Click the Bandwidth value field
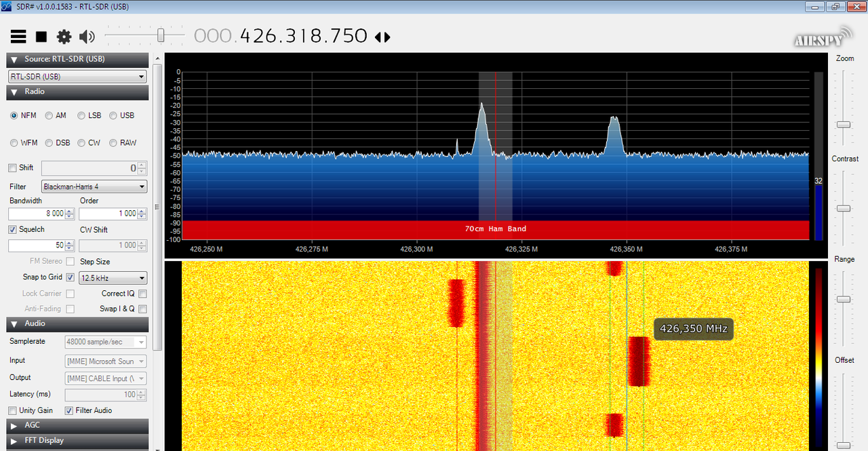Screen dimensions: 868x451 (37, 214)
